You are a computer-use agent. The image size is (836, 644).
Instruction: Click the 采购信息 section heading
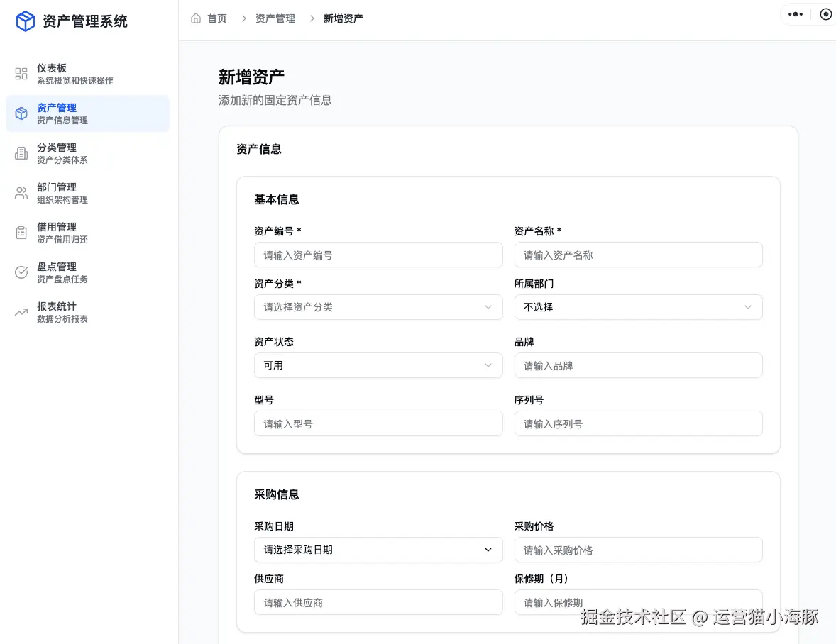(276, 495)
